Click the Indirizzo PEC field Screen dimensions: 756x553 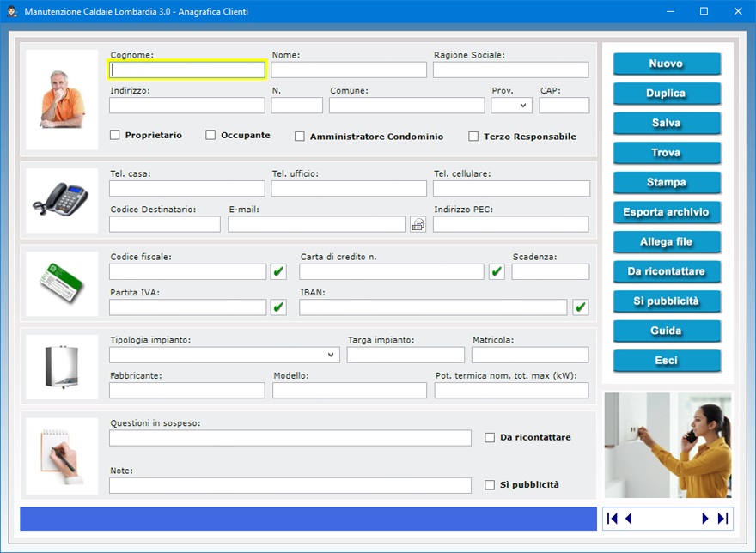[x=510, y=224]
